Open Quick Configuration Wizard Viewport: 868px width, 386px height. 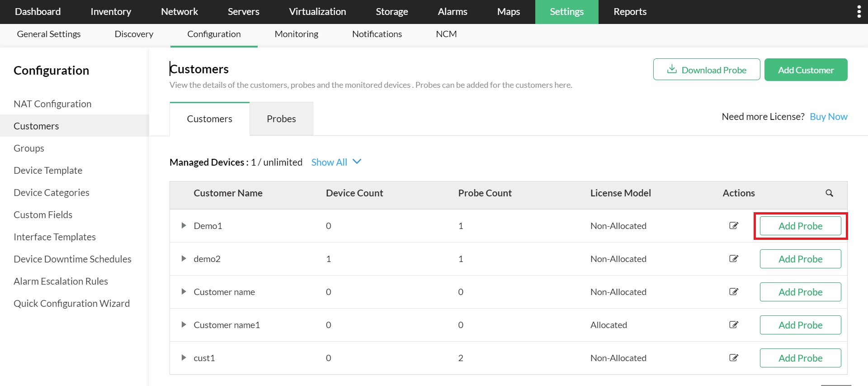pos(71,304)
